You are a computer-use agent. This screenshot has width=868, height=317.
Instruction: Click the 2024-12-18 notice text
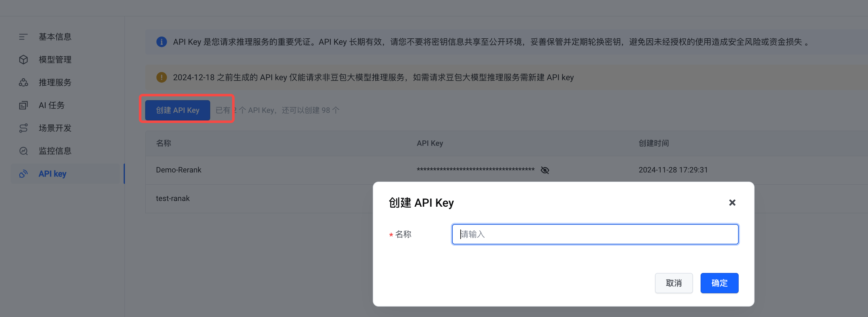click(373, 77)
